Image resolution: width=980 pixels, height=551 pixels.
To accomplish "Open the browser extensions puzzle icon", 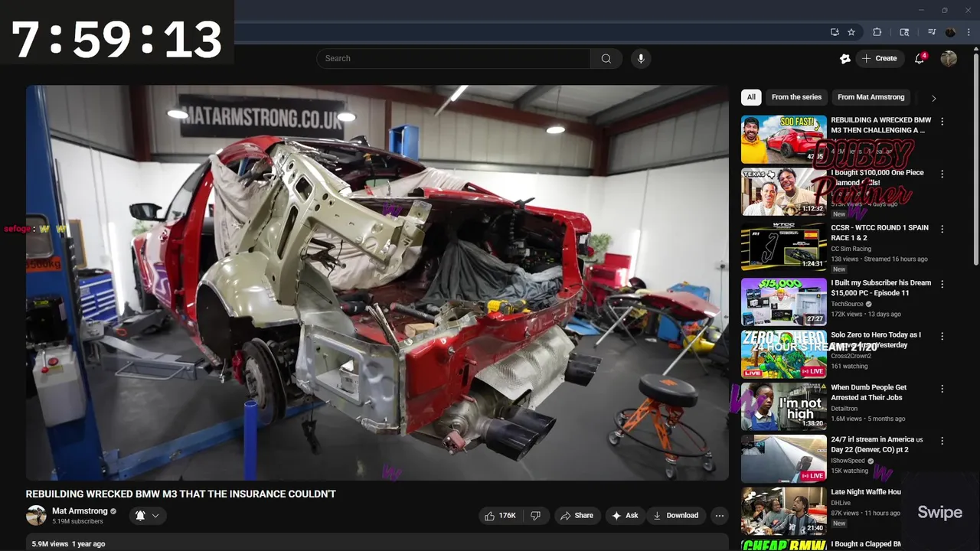I will point(877,32).
